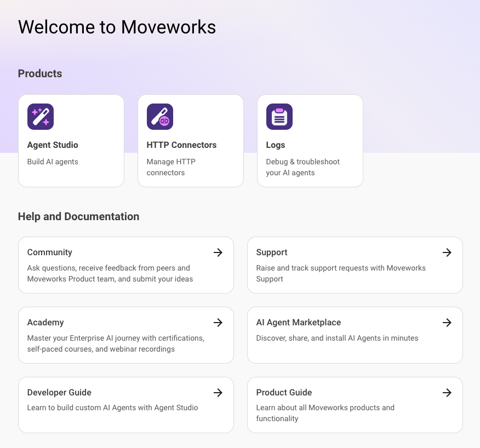Open the Agent Studio product title
The height and width of the screenshot is (448, 480).
(53, 145)
